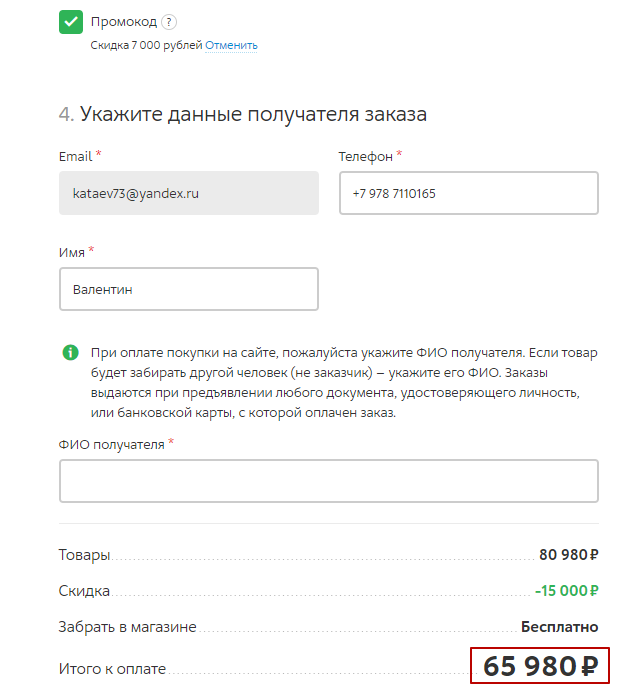Open the question mark help next to Промокод

(x=169, y=22)
